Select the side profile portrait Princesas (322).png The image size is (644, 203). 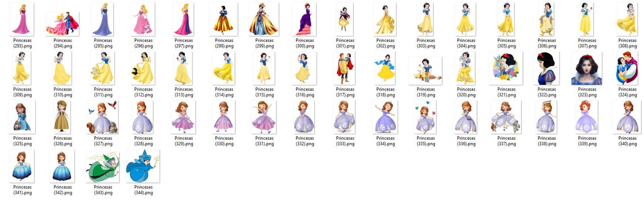(546, 68)
